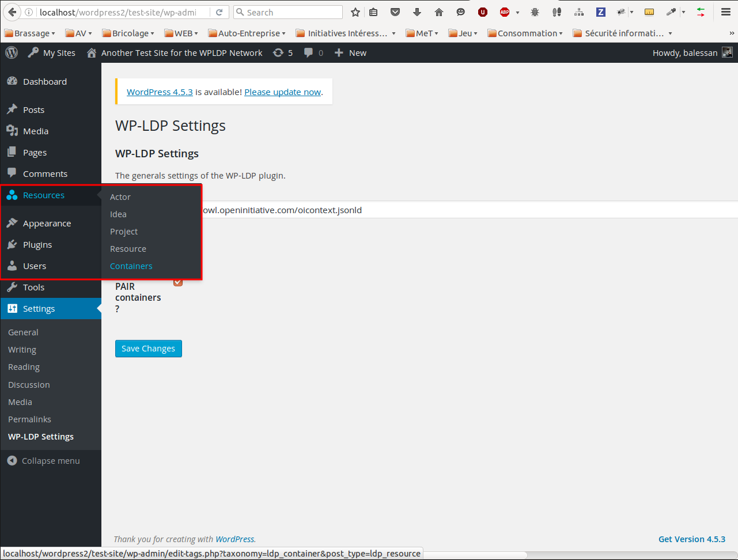
Task: Select the eyedropper color picker icon
Action: 671,12
